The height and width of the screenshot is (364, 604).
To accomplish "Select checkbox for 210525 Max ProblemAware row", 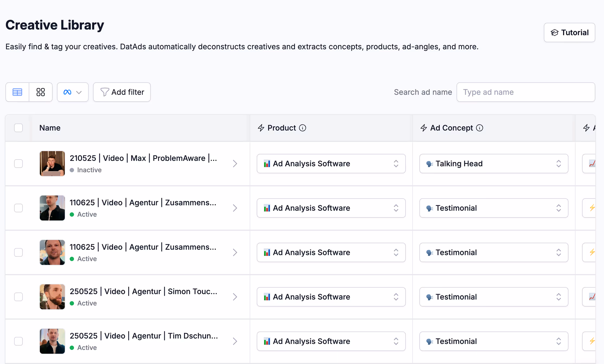I will point(18,164).
